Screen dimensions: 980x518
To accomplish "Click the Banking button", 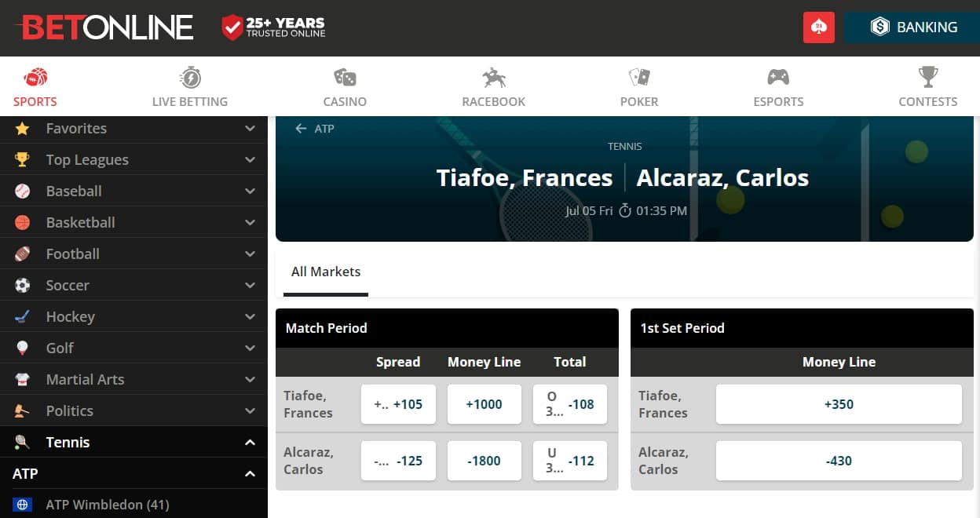I will pyautogui.click(x=912, y=27).
